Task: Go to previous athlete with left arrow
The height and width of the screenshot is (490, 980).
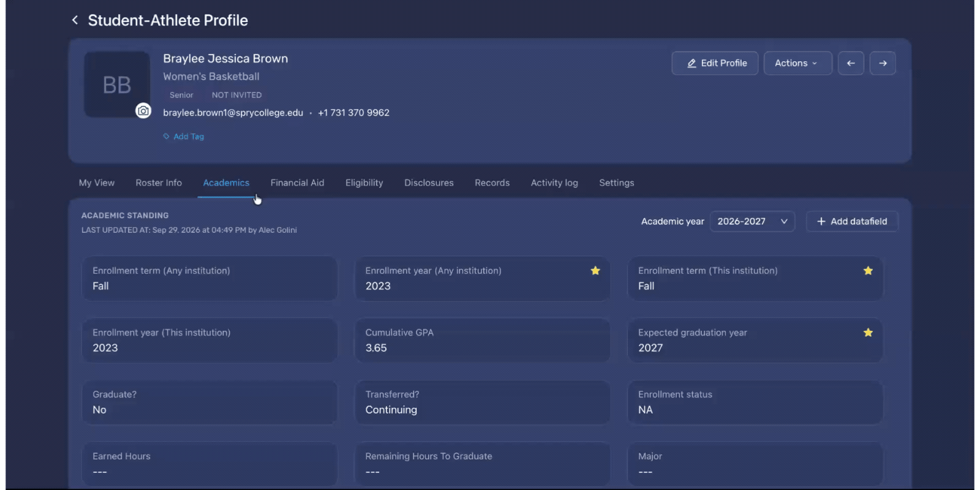Action: 851,63
